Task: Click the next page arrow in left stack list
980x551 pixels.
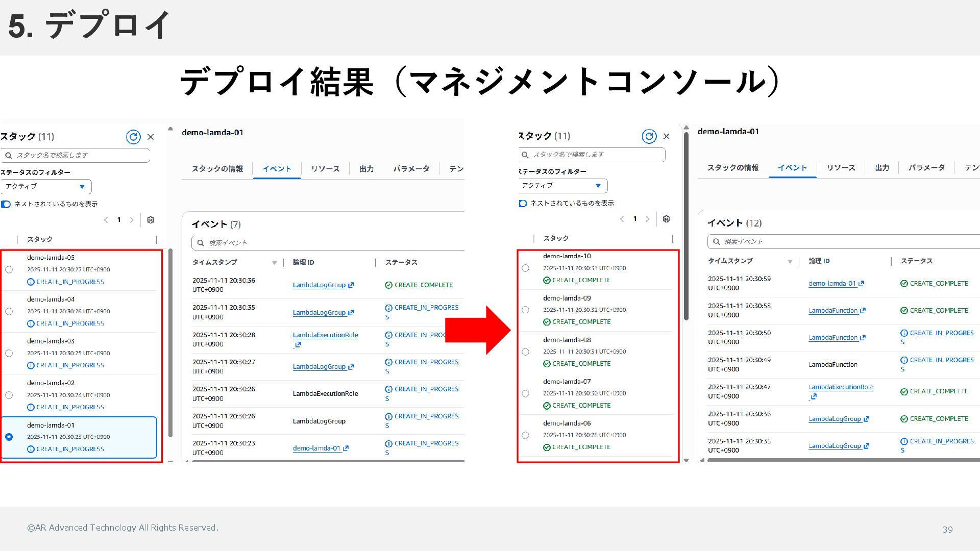Action: [x=132, y=220]
